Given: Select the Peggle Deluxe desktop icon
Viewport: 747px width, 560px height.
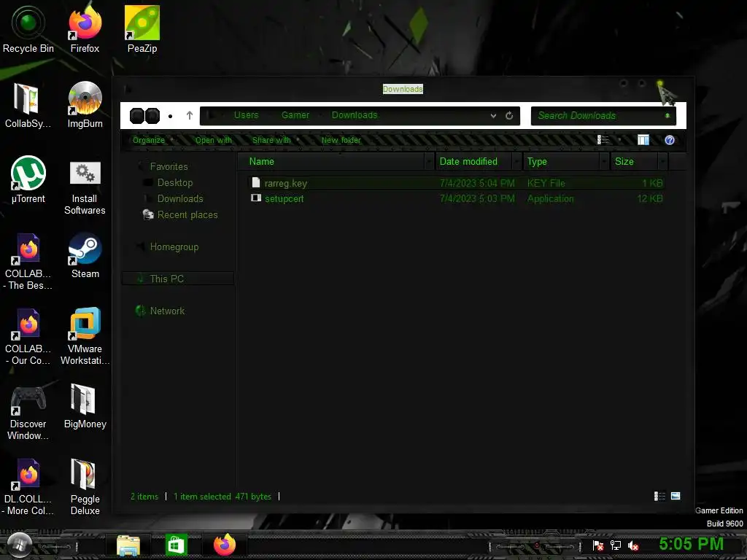Looking at the screenshot, I should 85,486.
